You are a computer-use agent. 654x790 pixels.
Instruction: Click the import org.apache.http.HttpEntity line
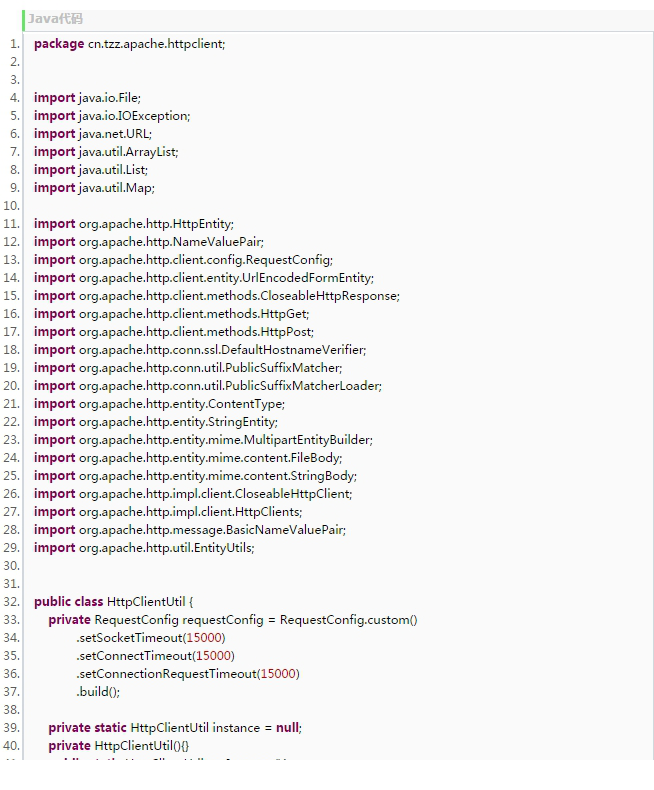coord(134,224)
